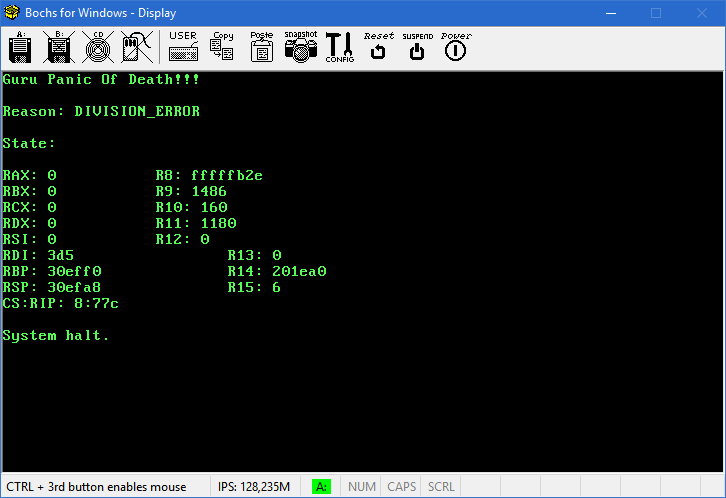Click the 'Guru Panic Of Death!!!' line

pyautogui.click(x=101, y=80)
